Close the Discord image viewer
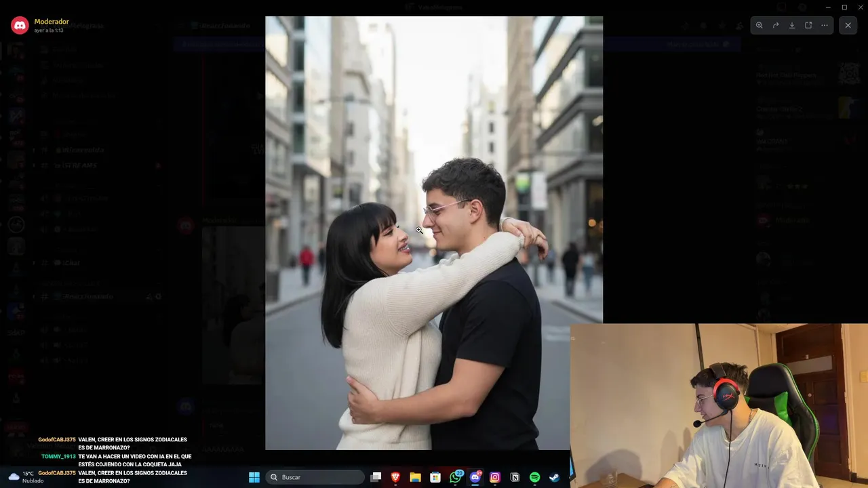 848,25
